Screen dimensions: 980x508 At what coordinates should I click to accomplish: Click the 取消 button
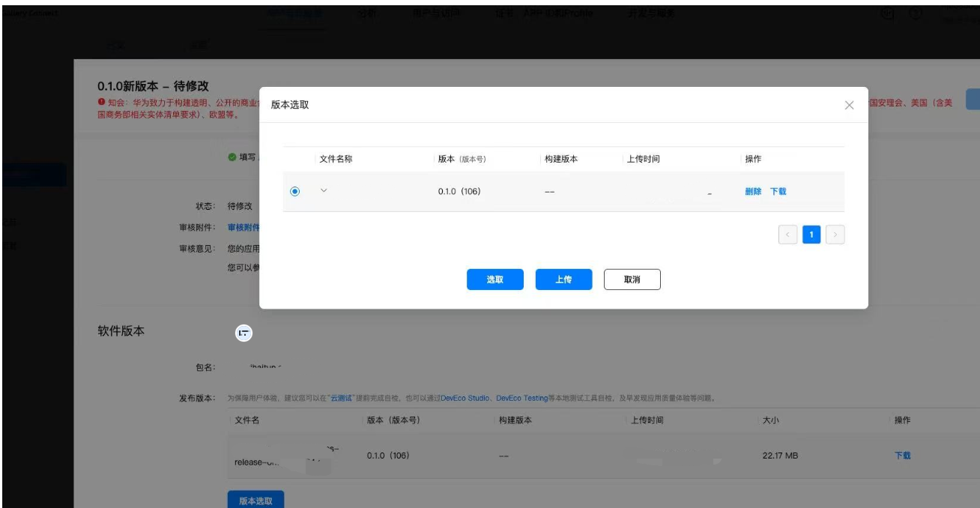632,279
